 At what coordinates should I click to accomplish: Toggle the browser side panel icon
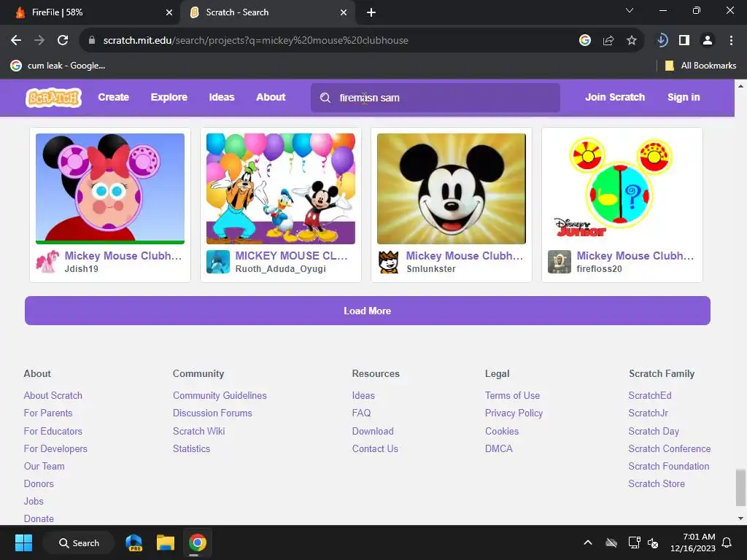click(684, 41)
